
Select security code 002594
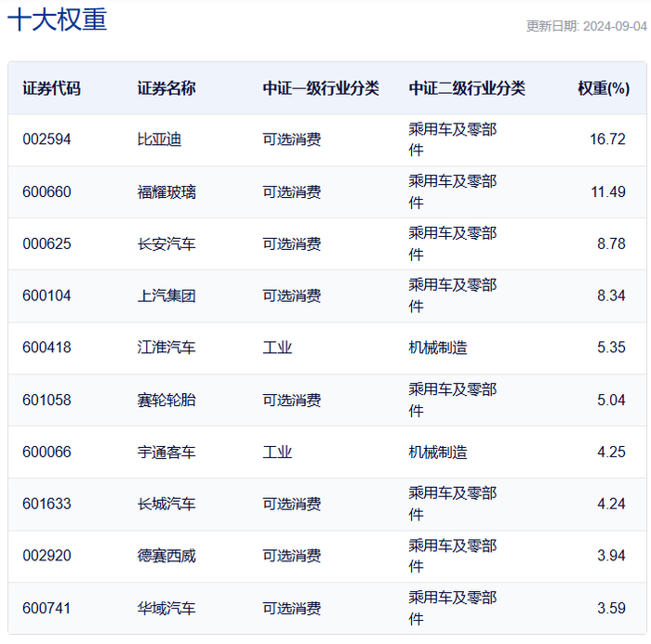pyautogui.click(x=46, y=139)
